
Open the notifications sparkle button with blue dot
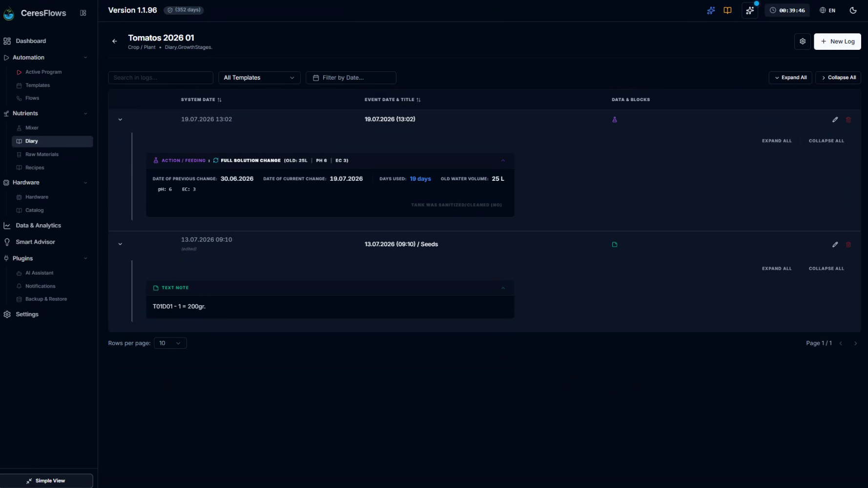tap(750, 10)
